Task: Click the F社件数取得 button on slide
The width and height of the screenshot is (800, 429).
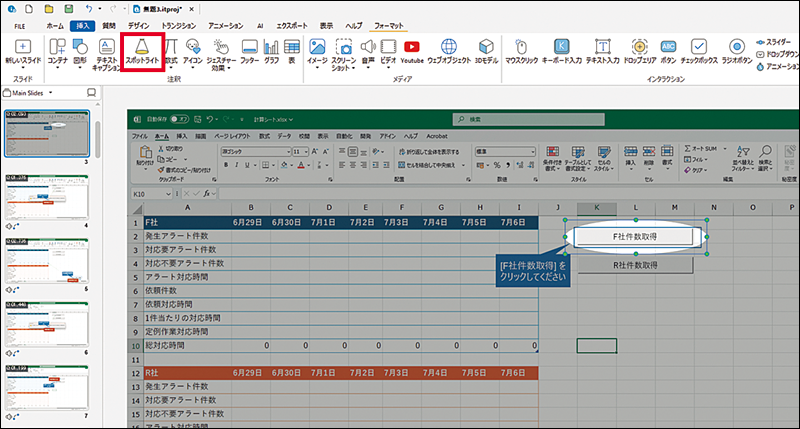Action: click(635, 237)
